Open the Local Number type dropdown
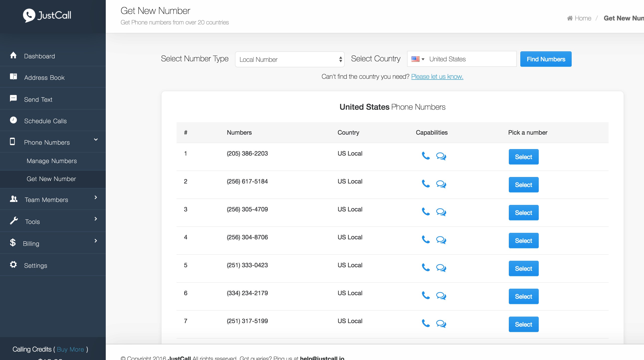This screenshot has height=360, width=644. [x=290, y=59]
